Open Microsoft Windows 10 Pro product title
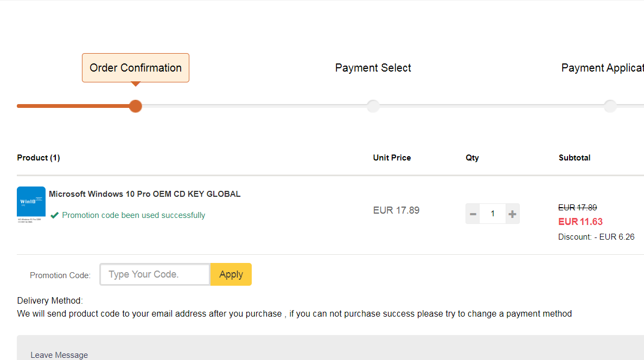Image resolution: width=644 pixels, height=360 pixels. (x=145, y=194)
